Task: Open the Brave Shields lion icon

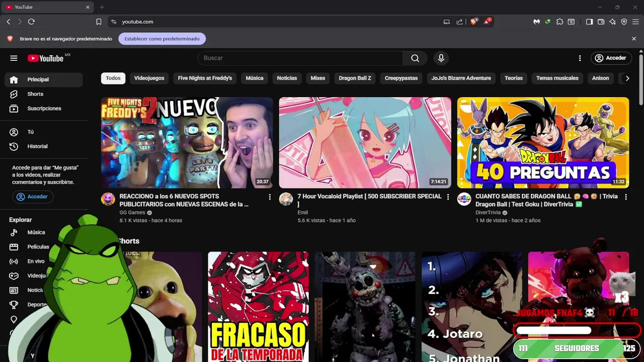Action: [x=473, y=22]
